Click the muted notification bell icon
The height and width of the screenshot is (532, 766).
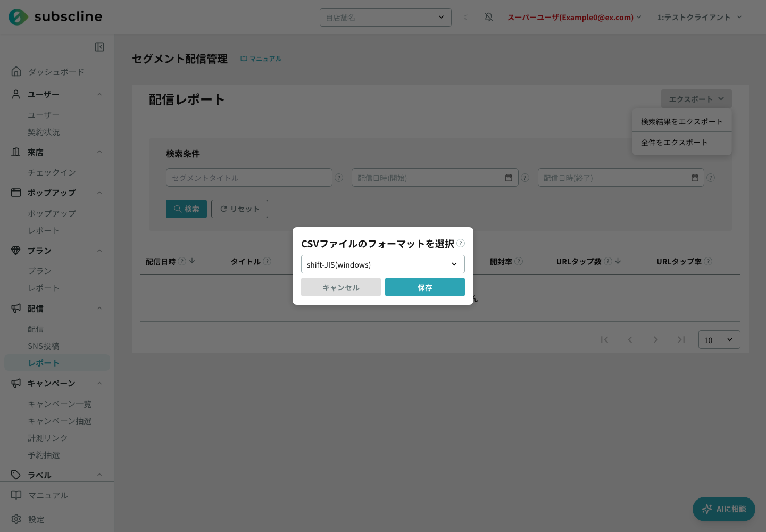click(x=489, y=17)
